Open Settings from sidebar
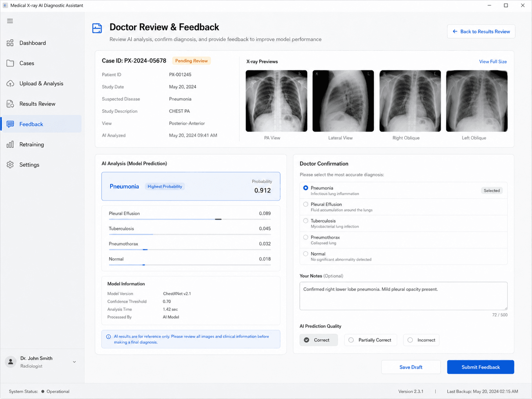Viewport: 532px width, 399px height. [41, 165]
